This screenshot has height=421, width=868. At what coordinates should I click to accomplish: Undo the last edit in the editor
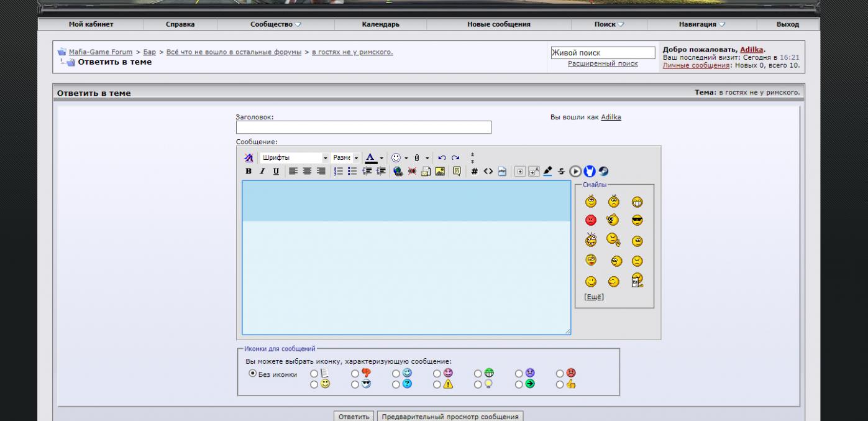pyautogui.click(x=442, y=158)
